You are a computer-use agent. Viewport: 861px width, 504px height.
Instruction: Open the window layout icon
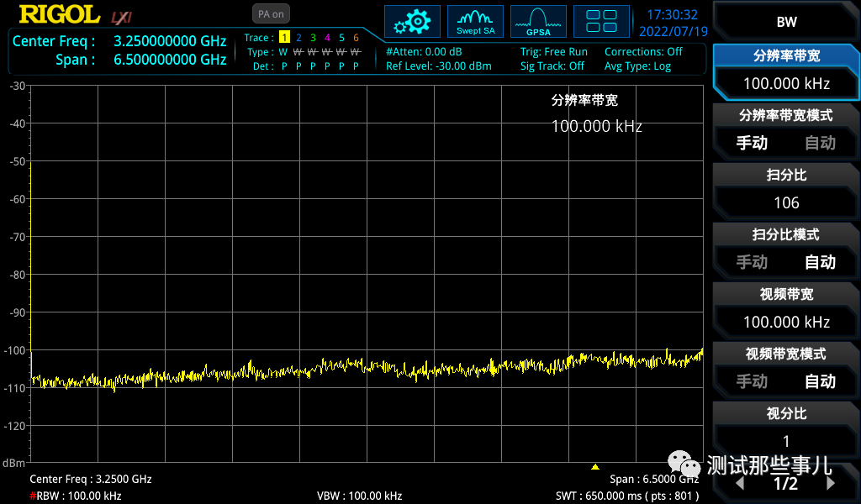[601, 21]
